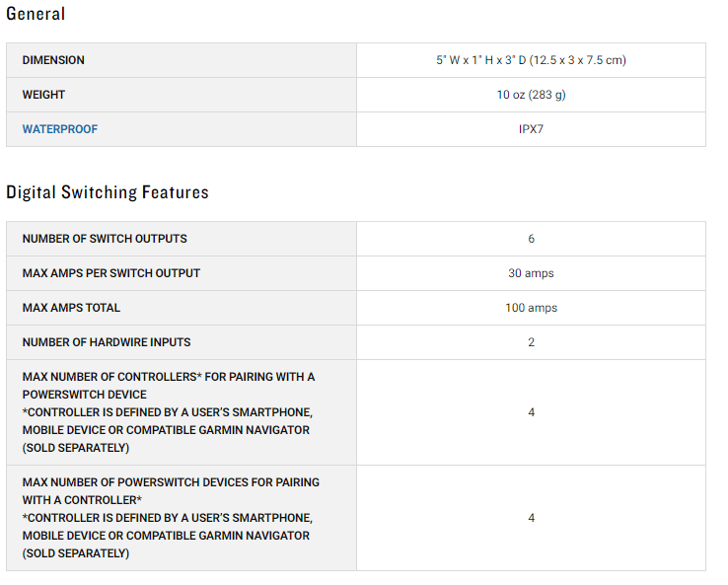Image resolution: width=728 pixels, height=585 pixels.
Task: Click the General section heading
Action: (x=36, y=14)
